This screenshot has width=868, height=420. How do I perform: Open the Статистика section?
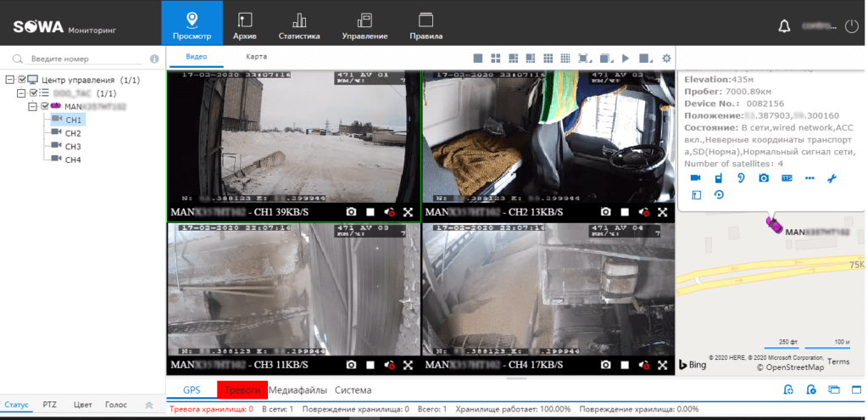pyautogui.click(x=299, y=26)
